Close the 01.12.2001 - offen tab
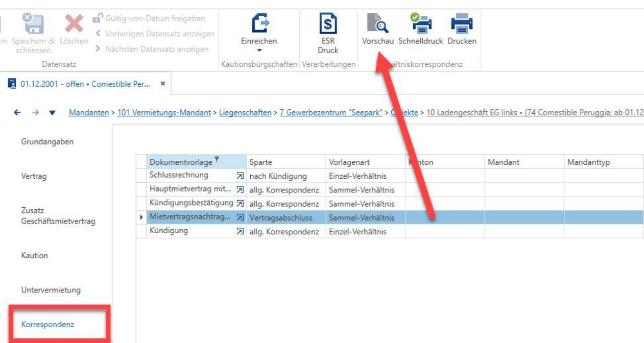 (162, 84)
